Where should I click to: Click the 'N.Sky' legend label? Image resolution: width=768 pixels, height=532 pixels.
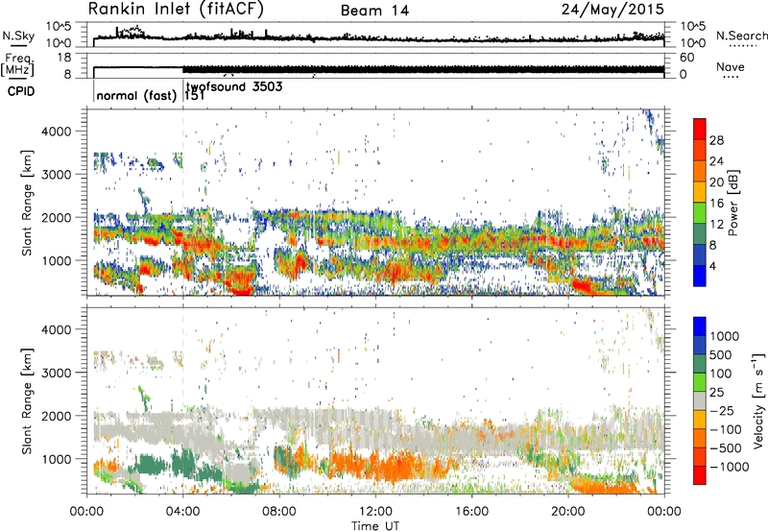point(18,36)
